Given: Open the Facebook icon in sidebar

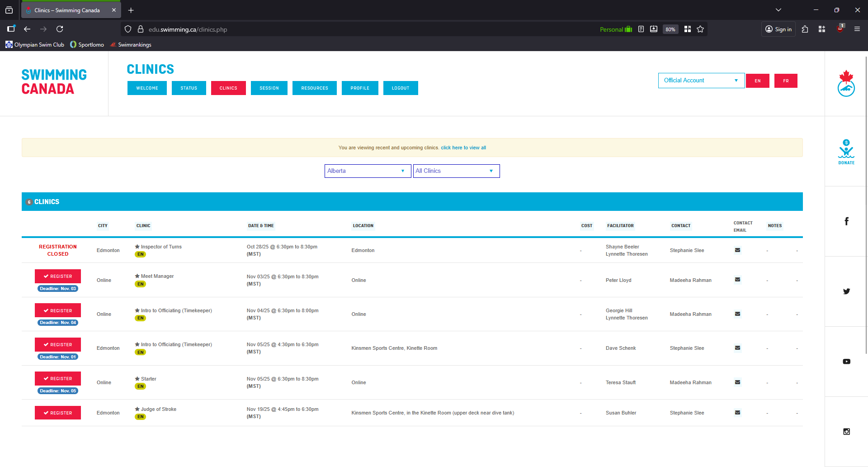Looking at the screenshot, I should 846,221.
